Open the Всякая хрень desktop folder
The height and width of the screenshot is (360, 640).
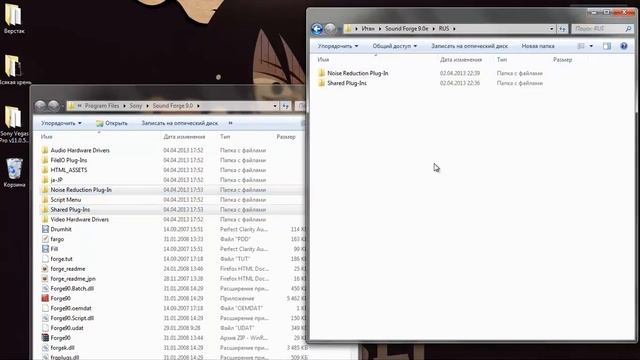(13, 69)
